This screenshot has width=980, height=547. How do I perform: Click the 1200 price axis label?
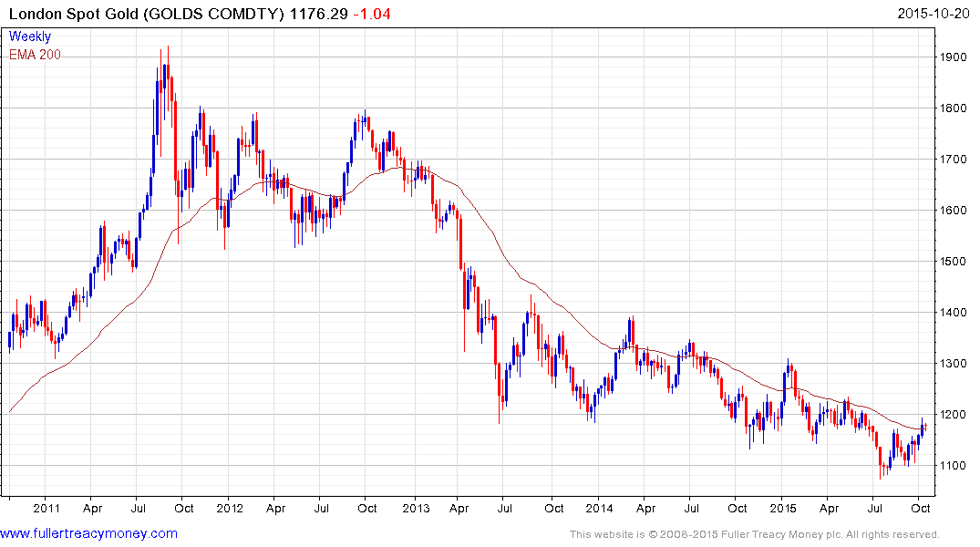954,415
